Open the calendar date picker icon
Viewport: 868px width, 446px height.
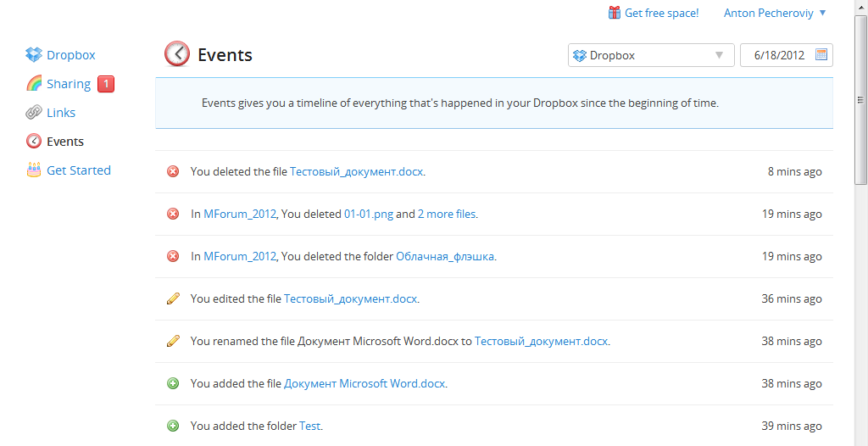[x=821, y=55]
